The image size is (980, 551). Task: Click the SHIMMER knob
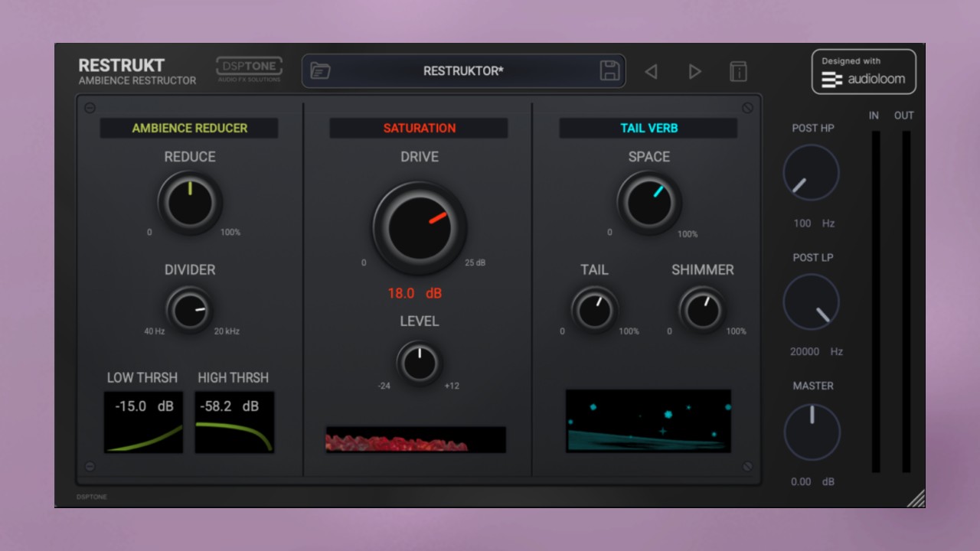click(702, 310)
